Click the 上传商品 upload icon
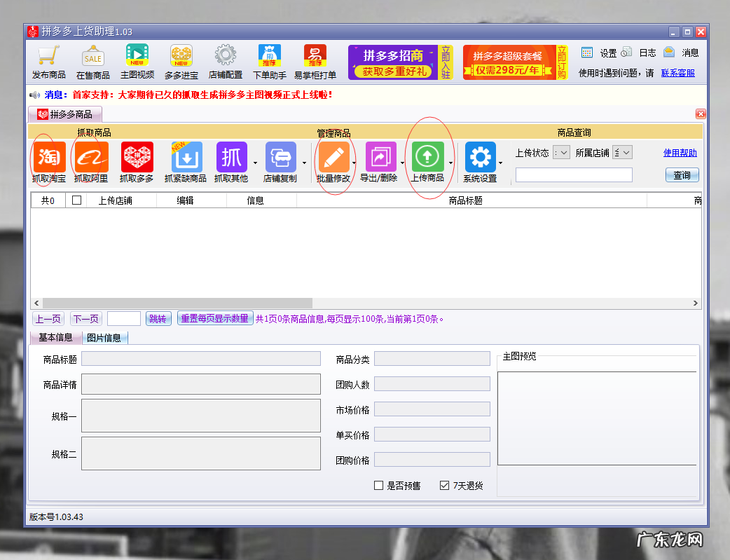The image size is (730, 560). [429, 158]
